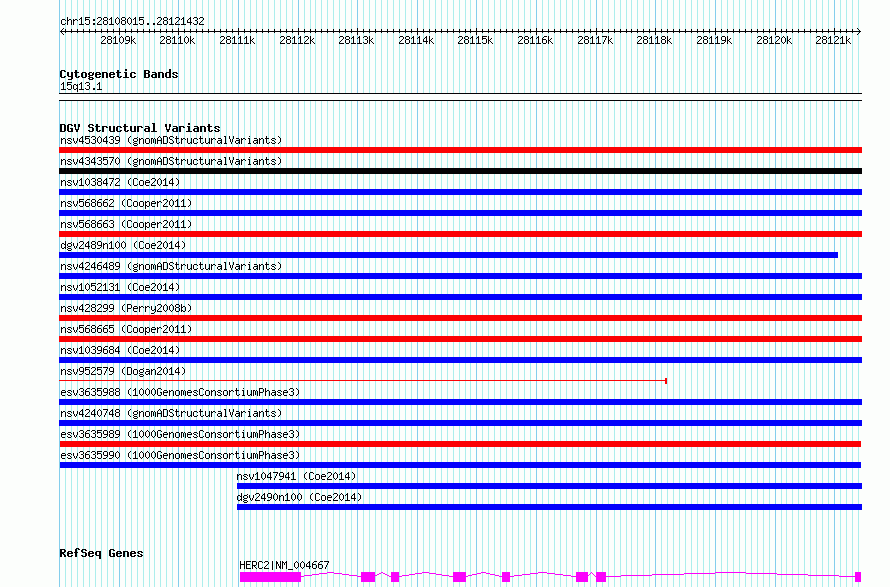Click the nsv4343570 variant label
Image resolution: width=890 pixels, height=587 pixels.
[171, 161]
